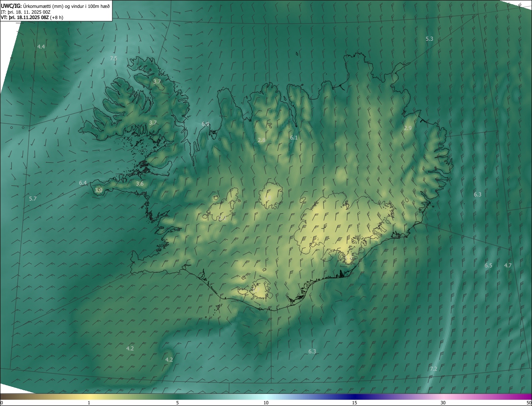Click the 6.1 value label in north Iceland
The image size is (532, 406).
point(294,137)
